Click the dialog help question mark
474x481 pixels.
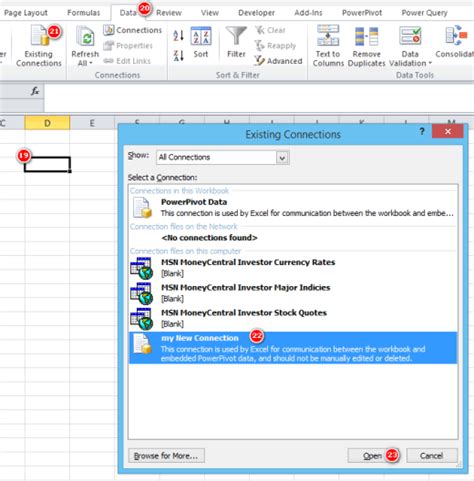422,131
